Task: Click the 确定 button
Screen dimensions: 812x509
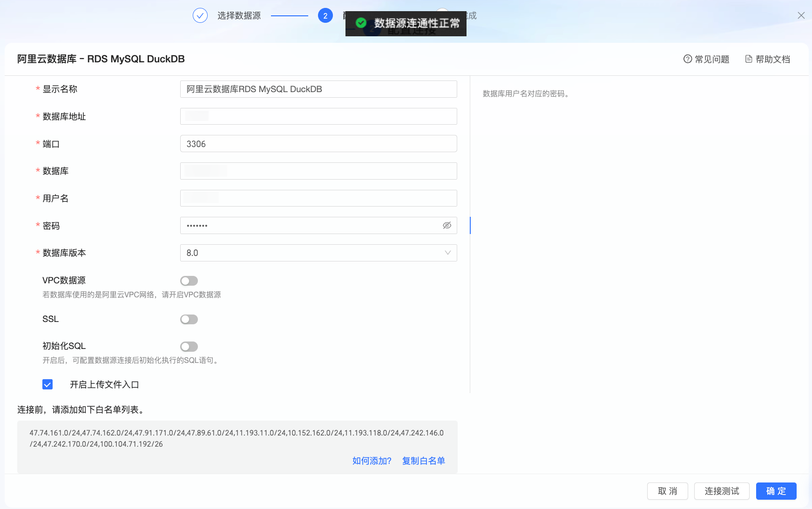Action: [x=776, y=491]
